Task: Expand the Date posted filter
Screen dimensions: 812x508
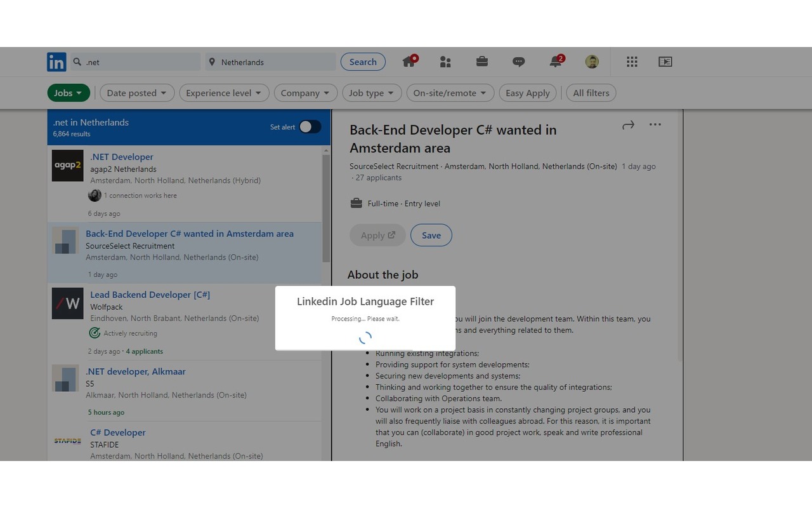Action: [x=137, y=93]
